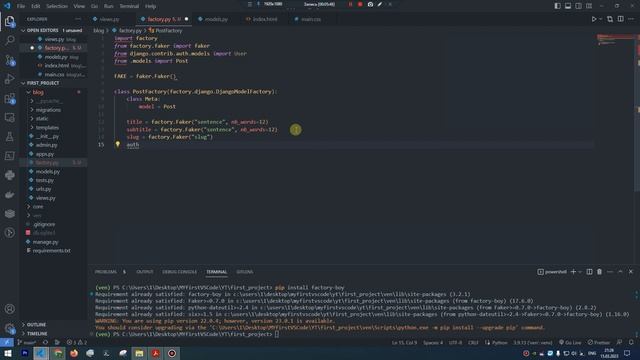Open the Accounts menu icon
The height and width of the screenshot is (360, 640).
(9, 309)
